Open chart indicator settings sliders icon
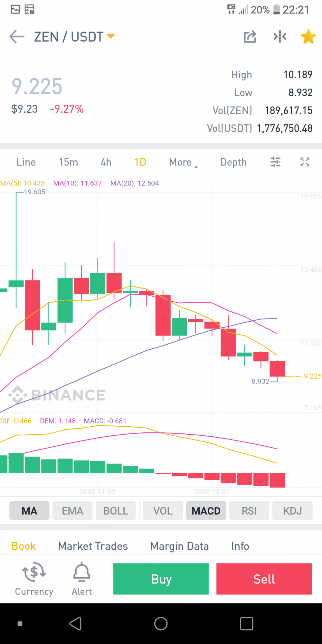 (x=275, y=162)
